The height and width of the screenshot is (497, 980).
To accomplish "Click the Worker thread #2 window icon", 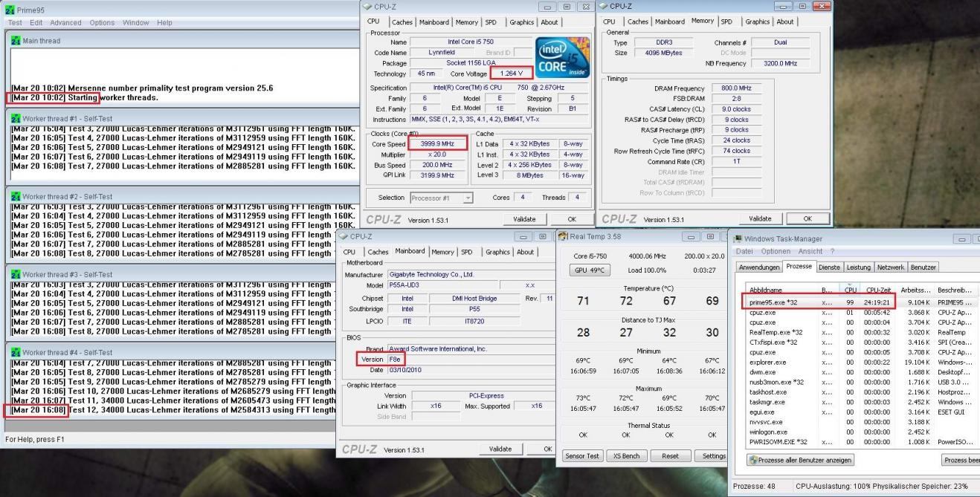I will tap(16, 197).
